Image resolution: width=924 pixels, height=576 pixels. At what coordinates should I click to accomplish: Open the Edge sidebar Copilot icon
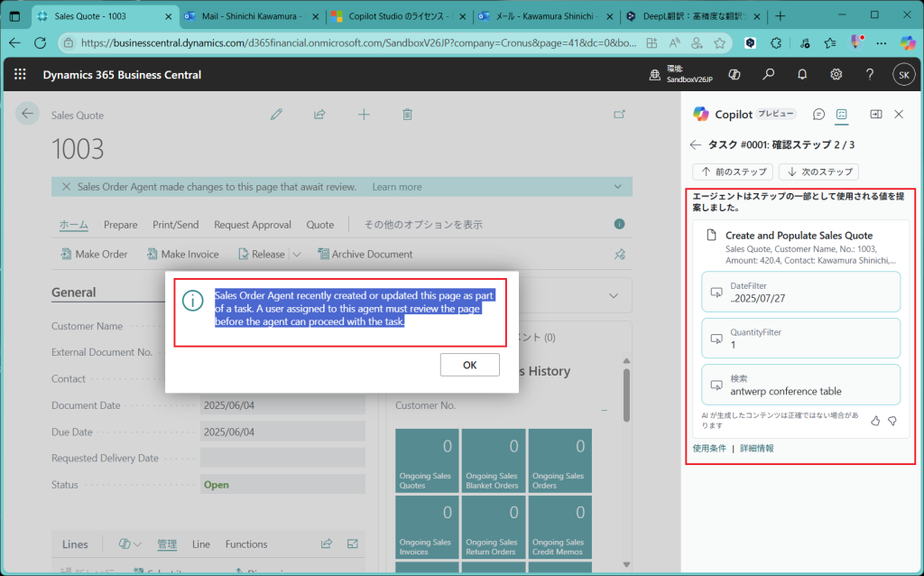(908, 42)
